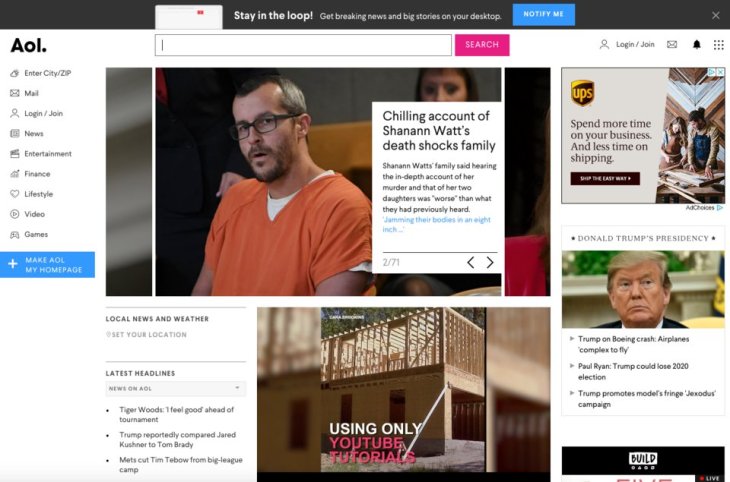Go to next slide in carousel

pos(490,263)
